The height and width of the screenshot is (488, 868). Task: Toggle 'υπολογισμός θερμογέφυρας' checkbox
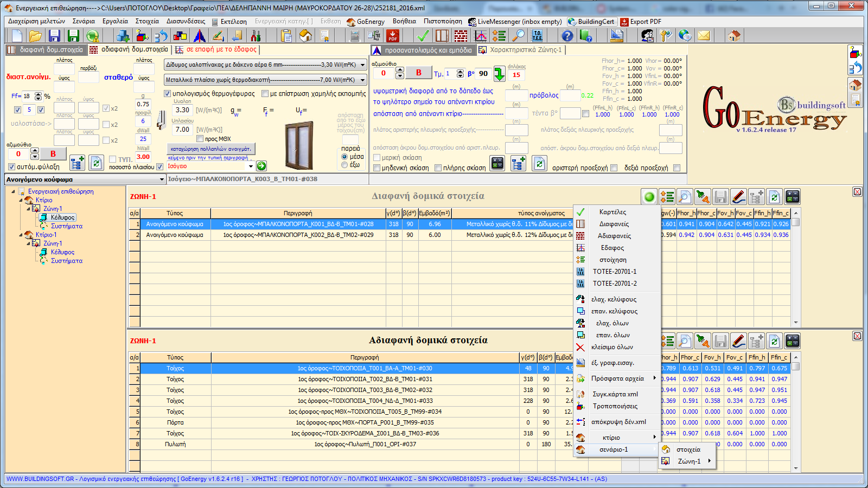point(168,94)
